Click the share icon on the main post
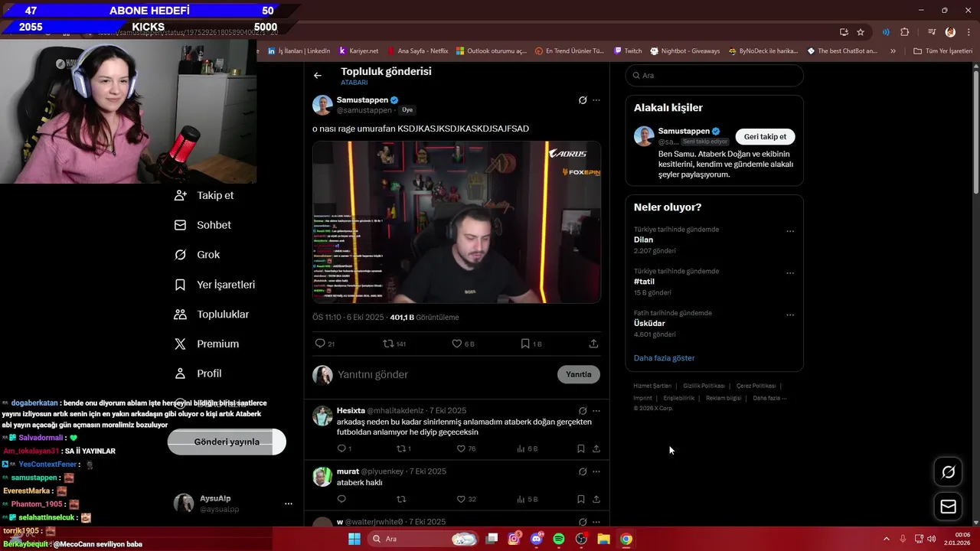Image resolution: width=980 pixels, height=551 pixels. point(593,344)
